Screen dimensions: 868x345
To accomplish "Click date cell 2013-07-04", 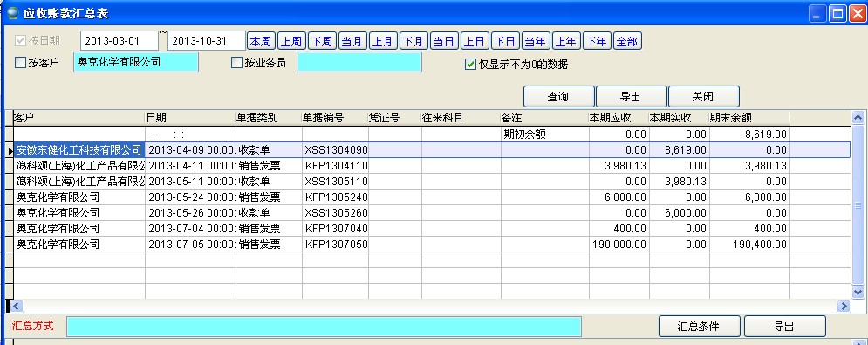I will (x=190, y=229).
